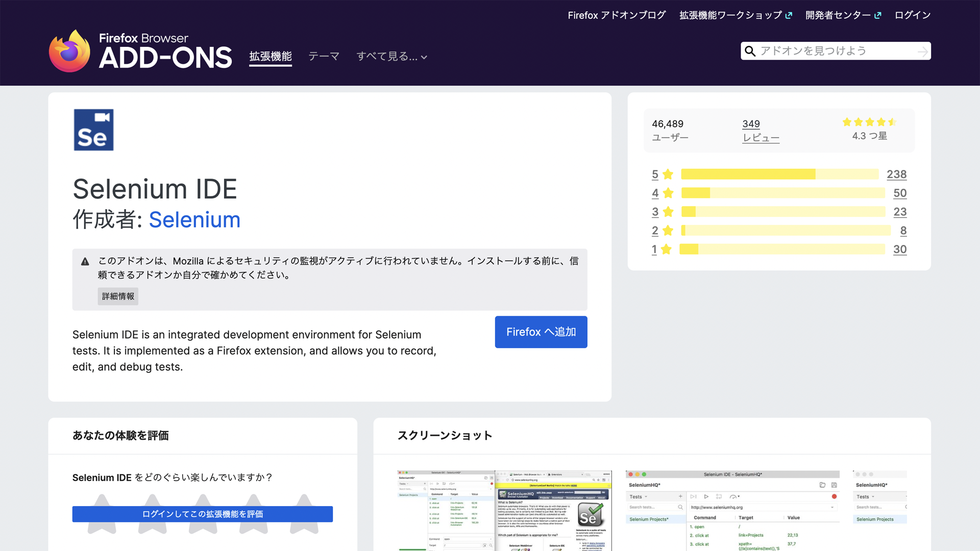The height and width of the screenshot is (551, 980).
Task: Switch to the テーマ tab
Action: 324,57
